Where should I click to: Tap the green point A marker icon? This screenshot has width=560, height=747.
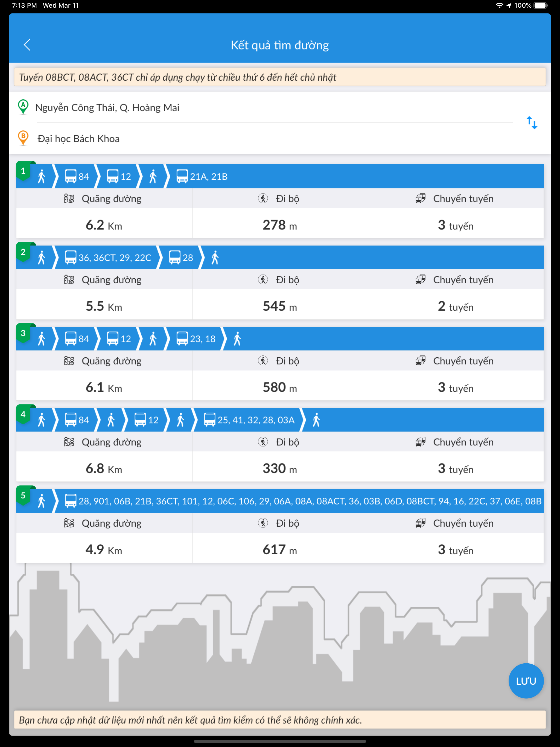(23, 107)
